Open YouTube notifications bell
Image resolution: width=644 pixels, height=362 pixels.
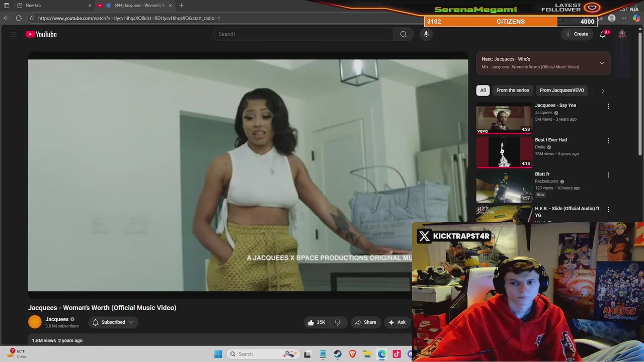point(603,34)
